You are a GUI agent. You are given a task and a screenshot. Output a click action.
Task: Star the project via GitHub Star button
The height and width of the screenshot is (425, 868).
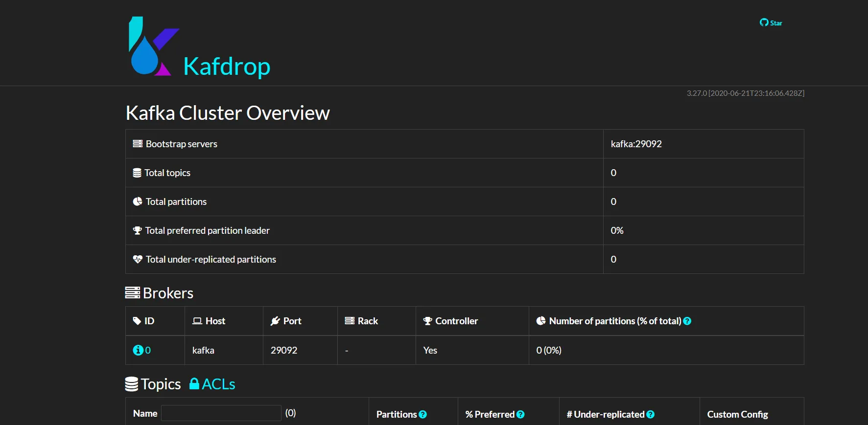(x=771, y=23)
